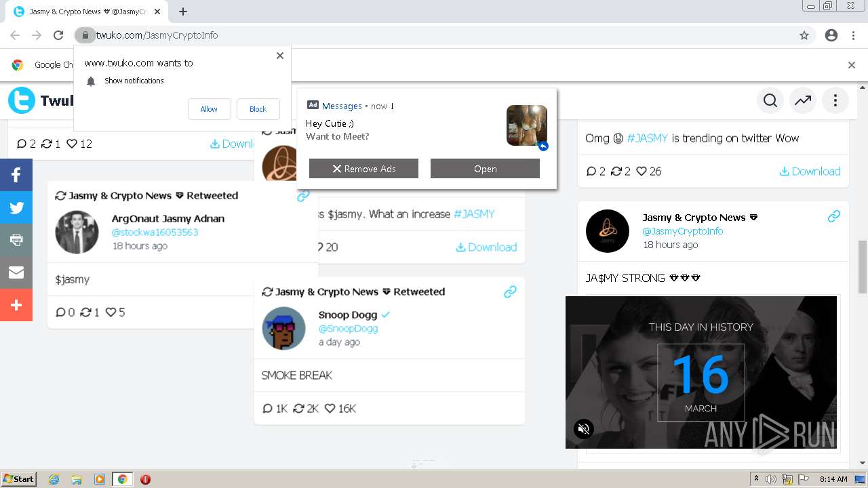Screen dimensions: 868x488
Task: Open Chrome three-dot menu
Action: click(853, 35)
